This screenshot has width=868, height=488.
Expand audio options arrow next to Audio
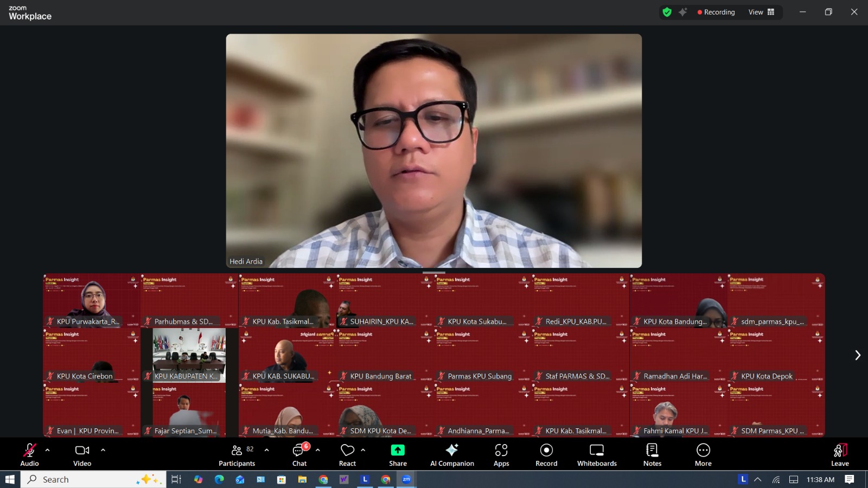click(48, 450)
